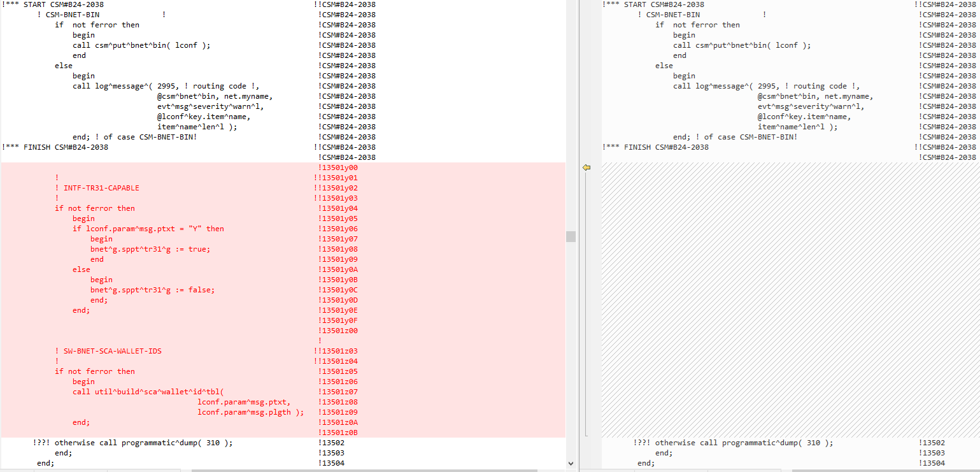Viewport: 980px width, 472px height.
Task: Select '@csm^bnet^bin, net.myname,' in the left pane
Action: coord(215,96)
